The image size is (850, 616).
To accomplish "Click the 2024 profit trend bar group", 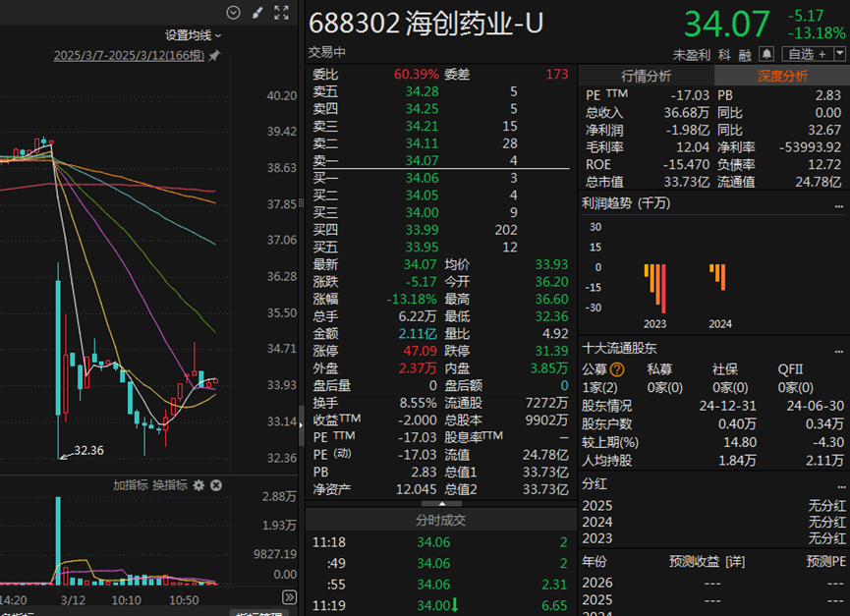I will click(717, 277).
